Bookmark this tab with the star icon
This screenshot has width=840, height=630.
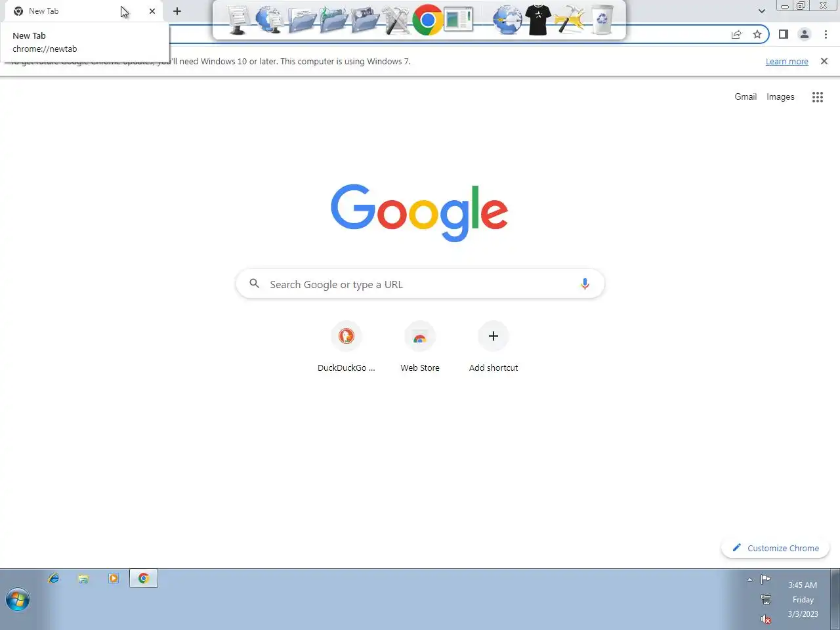757,34
